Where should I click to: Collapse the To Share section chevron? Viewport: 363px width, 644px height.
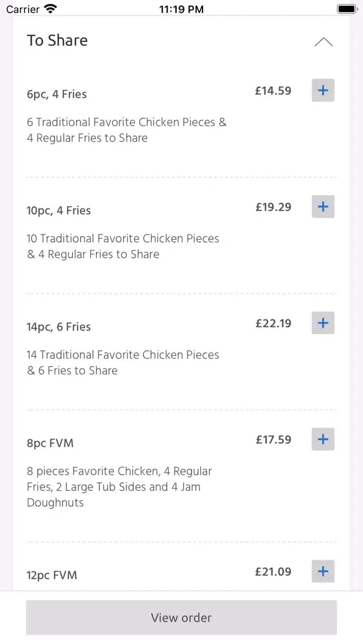[324, 42]
